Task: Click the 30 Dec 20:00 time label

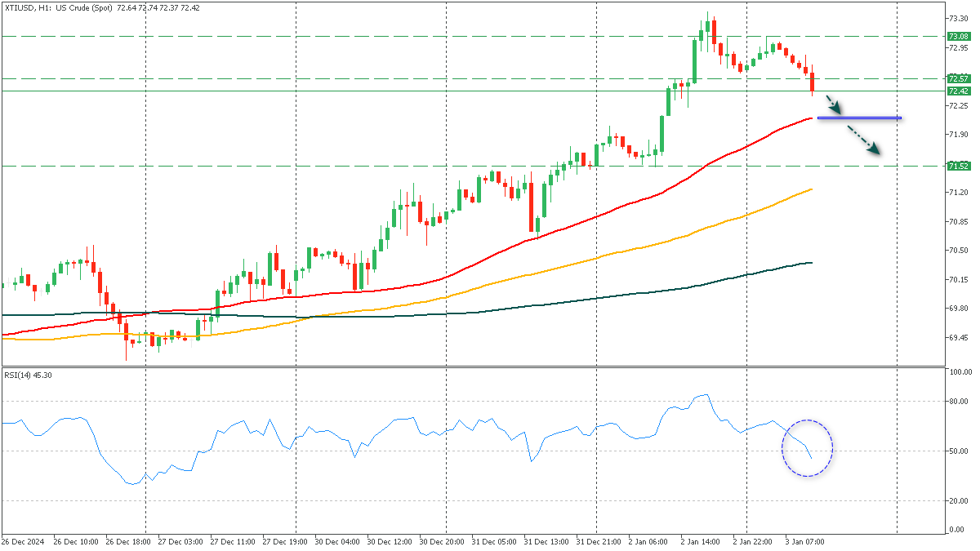Action: point(442,541)
